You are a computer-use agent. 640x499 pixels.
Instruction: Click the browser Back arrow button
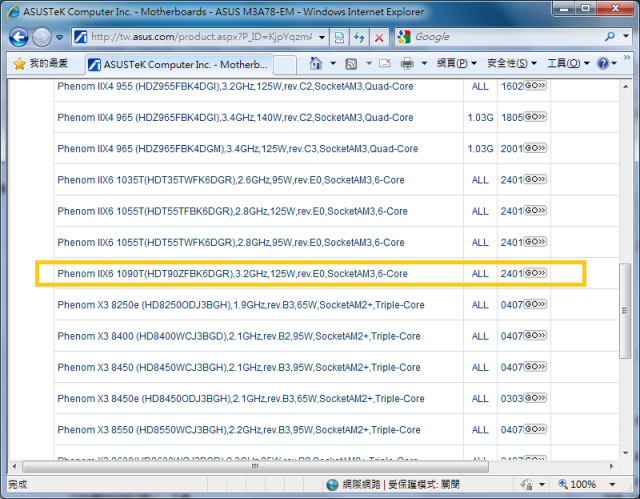coord(18,37)
